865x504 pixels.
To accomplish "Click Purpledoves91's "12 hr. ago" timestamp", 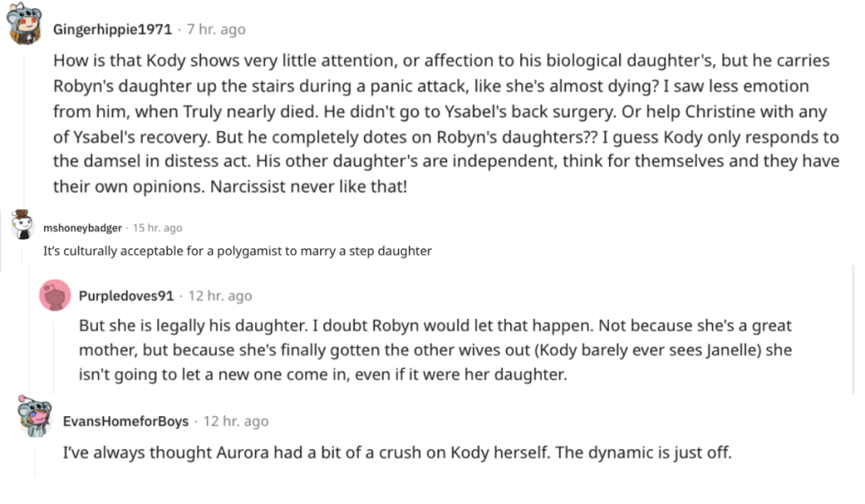I will (220, 296).
